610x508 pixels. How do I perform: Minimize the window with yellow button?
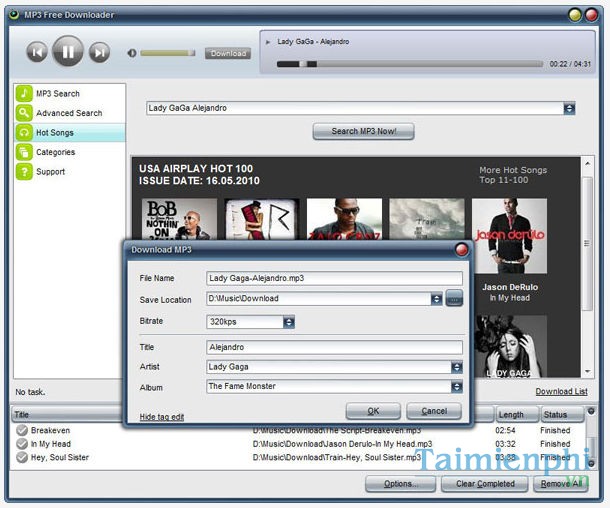pos(575,15)
